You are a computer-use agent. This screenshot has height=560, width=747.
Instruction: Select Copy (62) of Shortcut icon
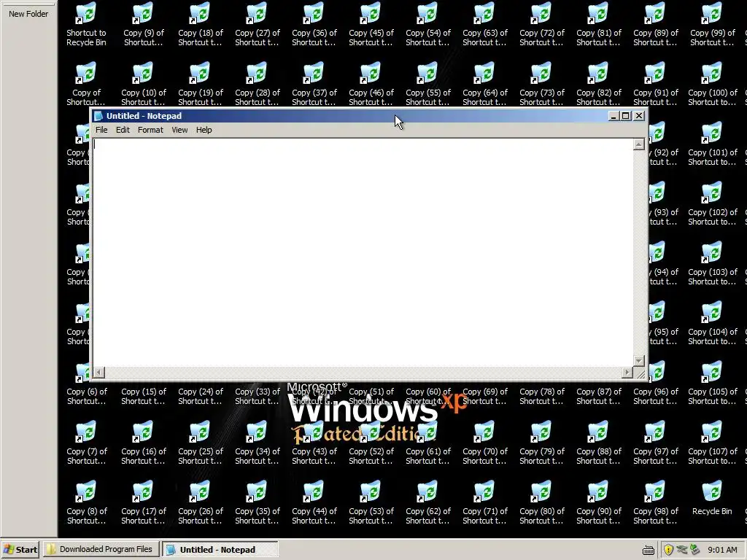(x=428, y=502)
